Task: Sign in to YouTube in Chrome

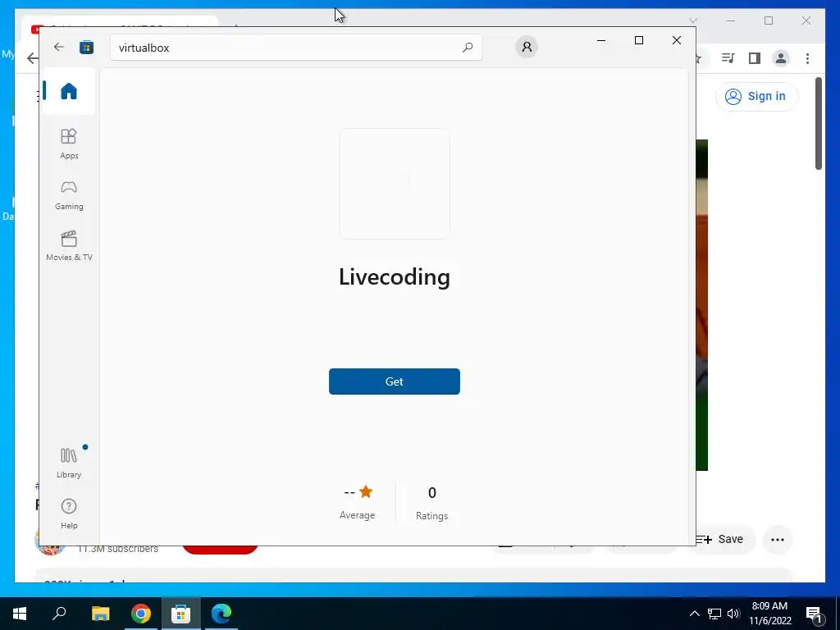Action: click(756, 97)
